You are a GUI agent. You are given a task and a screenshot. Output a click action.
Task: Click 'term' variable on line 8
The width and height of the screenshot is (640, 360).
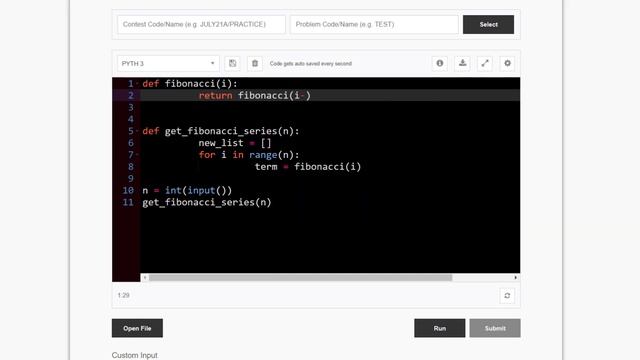tap(266, 167)
